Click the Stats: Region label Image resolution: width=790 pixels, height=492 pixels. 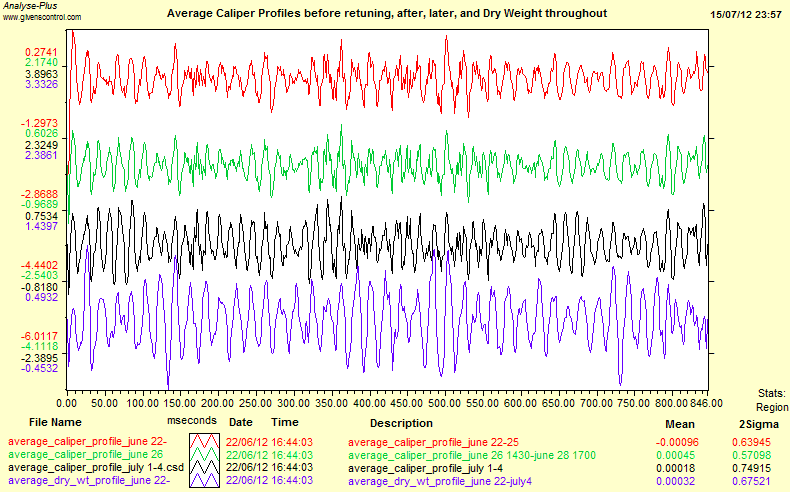(772, 400)
